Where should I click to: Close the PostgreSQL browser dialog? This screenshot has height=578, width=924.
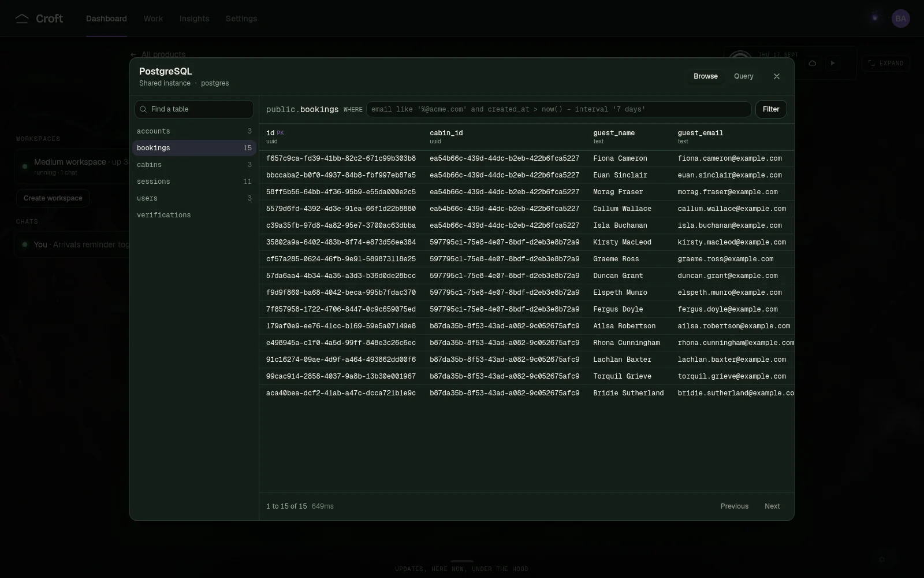777,76
